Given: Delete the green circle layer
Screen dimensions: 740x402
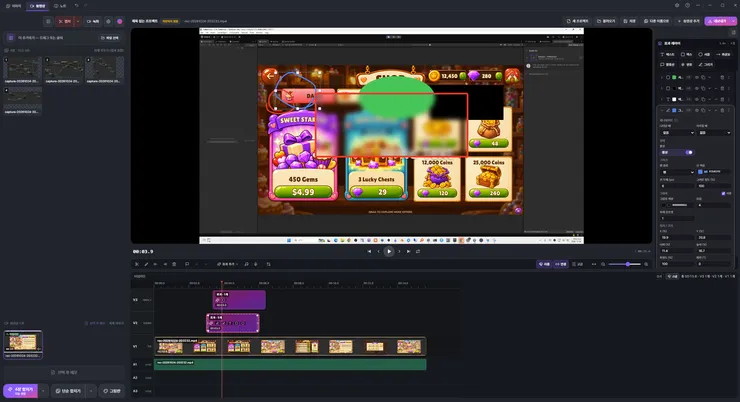Looking at the screenshot, I should 722,77.
